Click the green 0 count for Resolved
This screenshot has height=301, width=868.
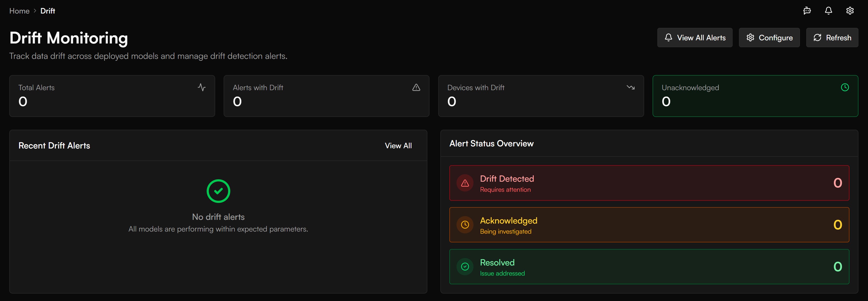[838, 267]
